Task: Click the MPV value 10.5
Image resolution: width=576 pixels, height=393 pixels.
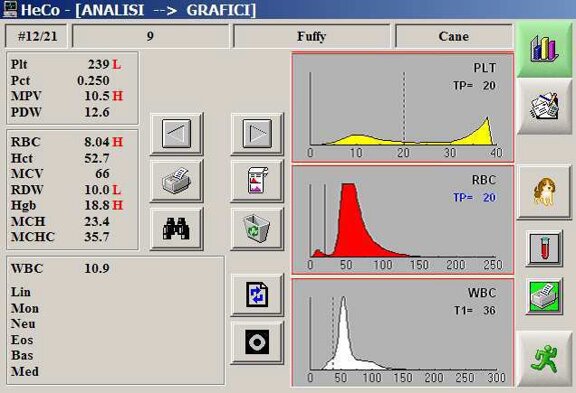Action: [97, 96]
